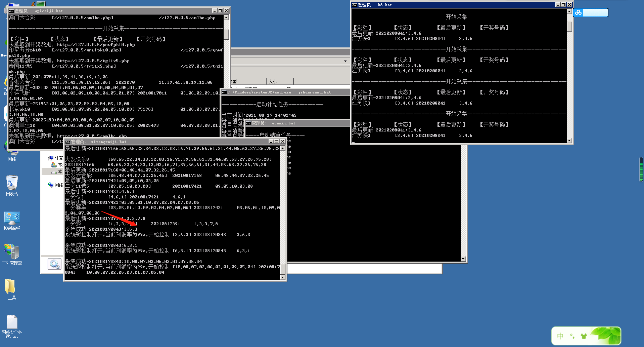Screen dimensions: 644x347
Task: Click the scroll-up arrow in apicaiji.bat window
Action: point(226,17)
